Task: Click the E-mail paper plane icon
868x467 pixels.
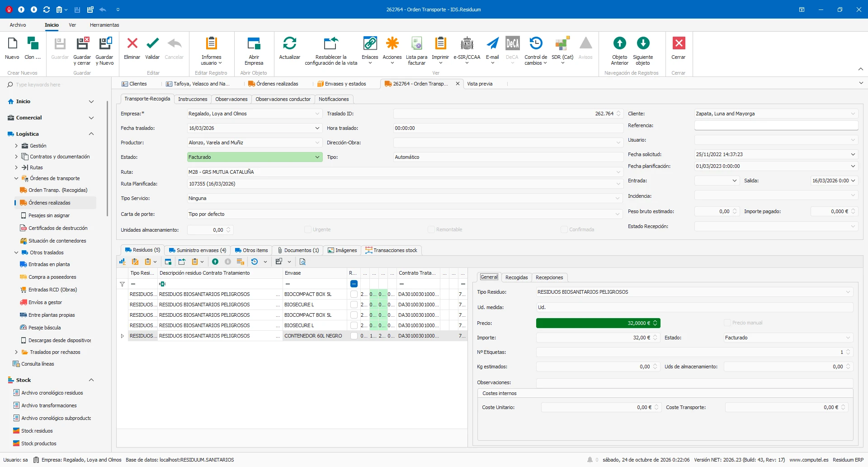Action: tap(492, 43)
